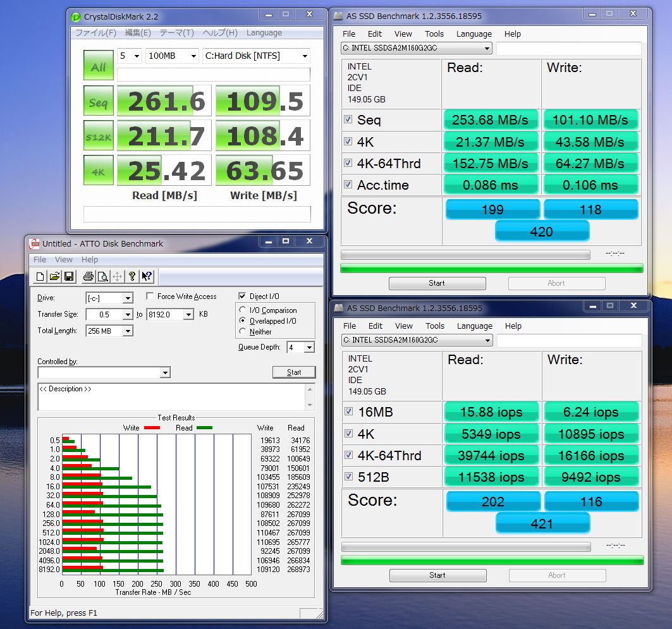
Task: Click the four-arrow move icon in ATTO toolbar
Action: click(117, 276)
